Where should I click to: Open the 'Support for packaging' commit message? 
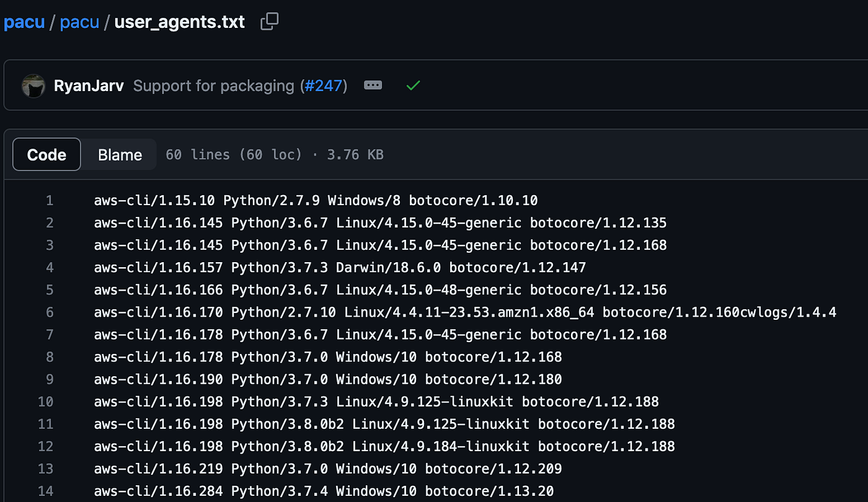point(214,86)
